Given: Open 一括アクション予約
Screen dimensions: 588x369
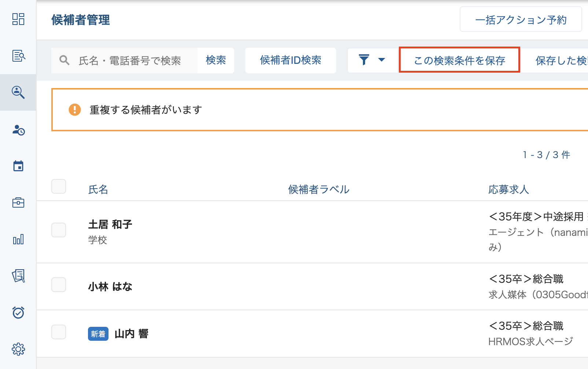Looking at the screenshot, I should [x=521, y=20].
